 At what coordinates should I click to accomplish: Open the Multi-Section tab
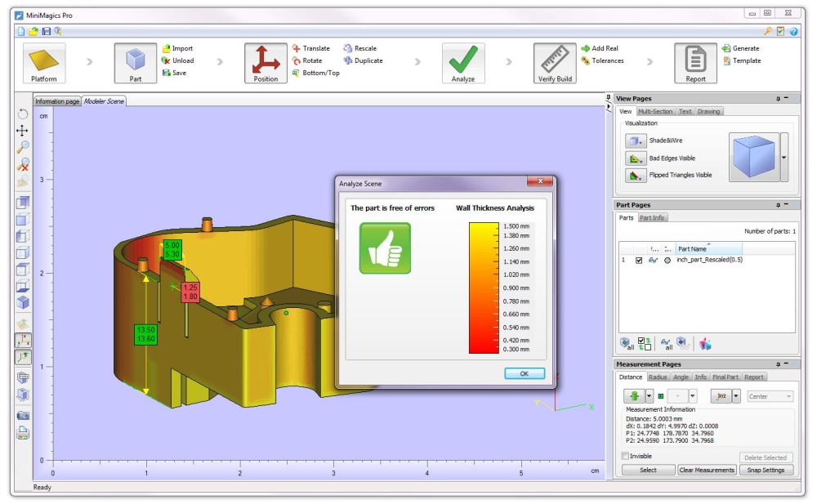(x=655, y=112)
